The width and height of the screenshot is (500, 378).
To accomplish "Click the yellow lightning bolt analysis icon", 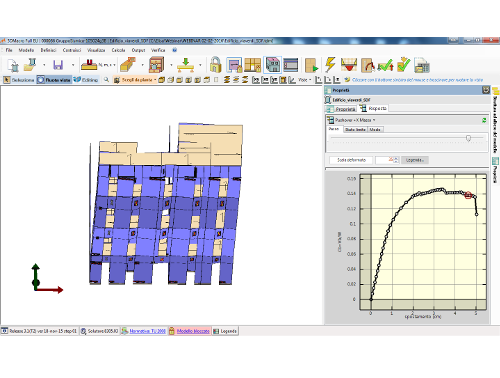I will [x=330, y=65].
